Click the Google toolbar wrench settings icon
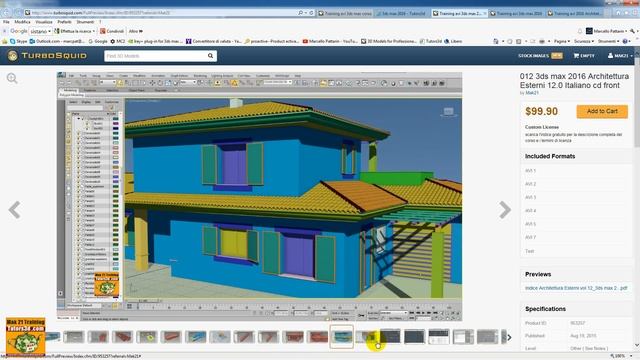 pos(632,31)
